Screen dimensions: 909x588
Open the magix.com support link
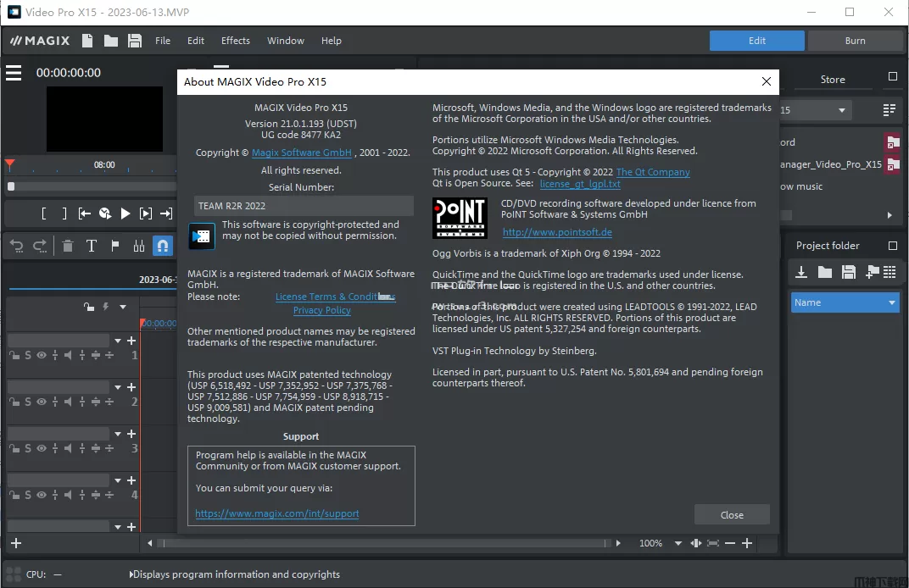point(276,513)
